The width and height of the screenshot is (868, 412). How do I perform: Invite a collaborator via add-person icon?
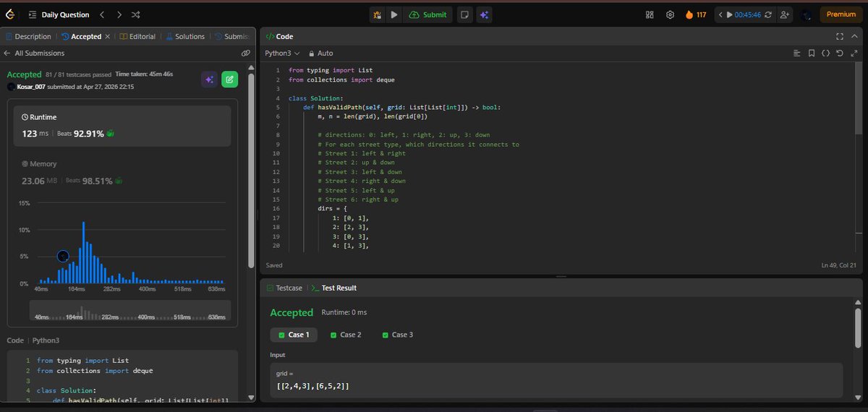pos(786,14)
